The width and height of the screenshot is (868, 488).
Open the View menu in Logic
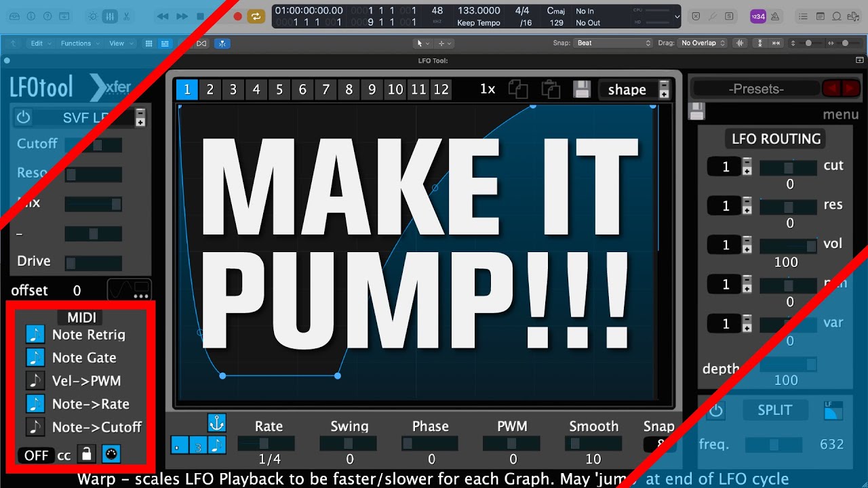[x=121, y=43]
